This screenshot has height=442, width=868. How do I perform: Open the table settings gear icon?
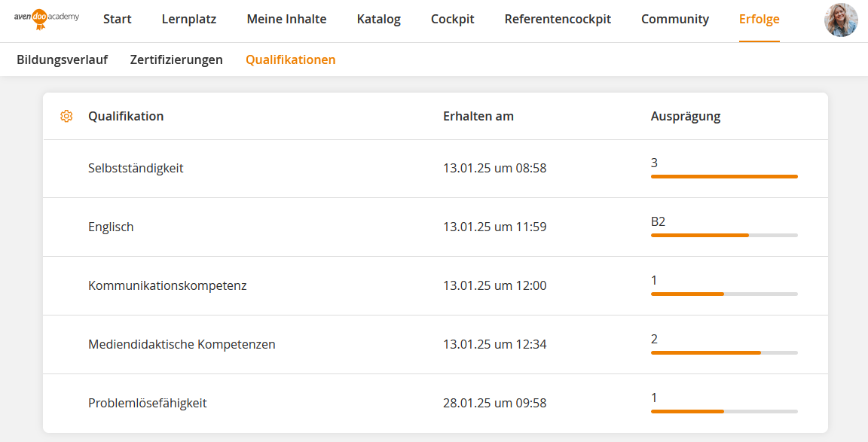[x=66, y=116]
